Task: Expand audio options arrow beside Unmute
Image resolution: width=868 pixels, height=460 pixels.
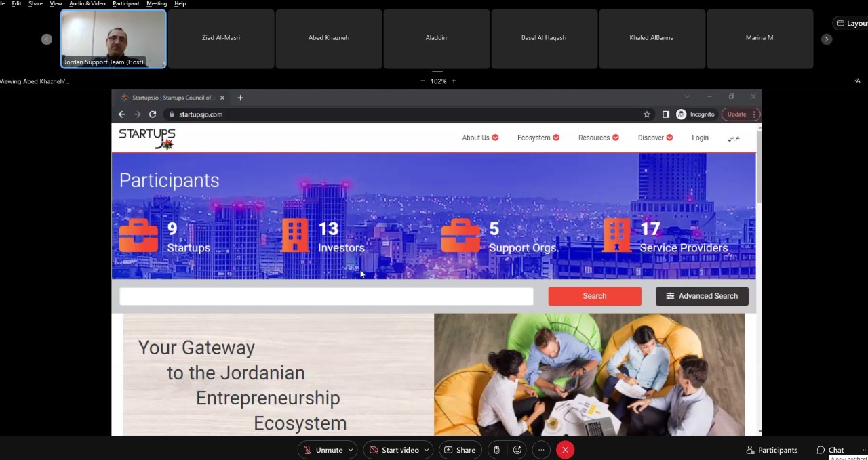Action: pyautogui.click(x=351, y=450)
